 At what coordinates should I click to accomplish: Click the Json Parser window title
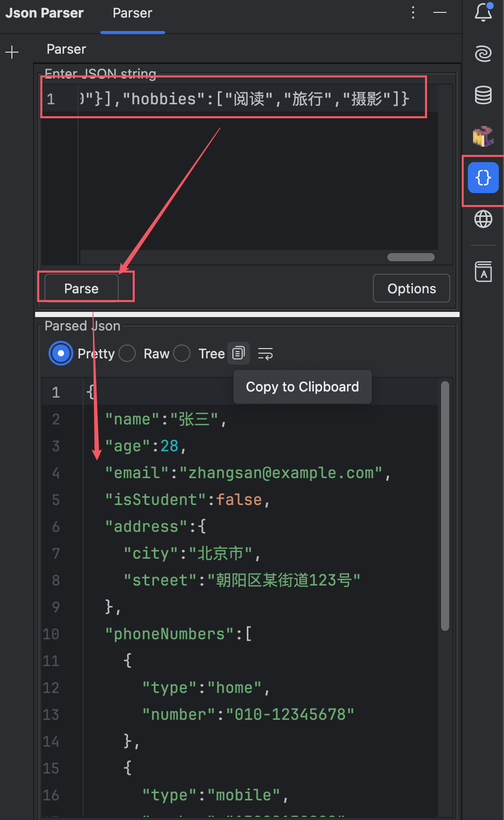(44, 13)
